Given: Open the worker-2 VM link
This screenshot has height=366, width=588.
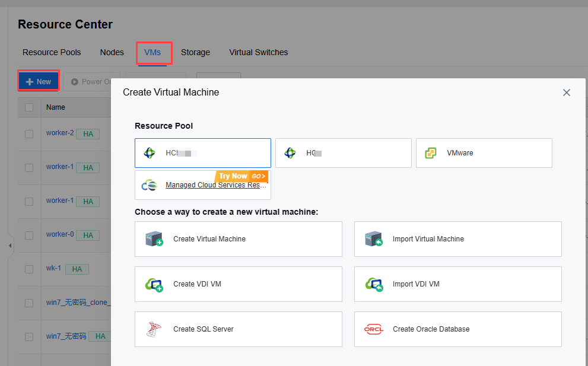Looking at the screenshot, I should point(60,133).
